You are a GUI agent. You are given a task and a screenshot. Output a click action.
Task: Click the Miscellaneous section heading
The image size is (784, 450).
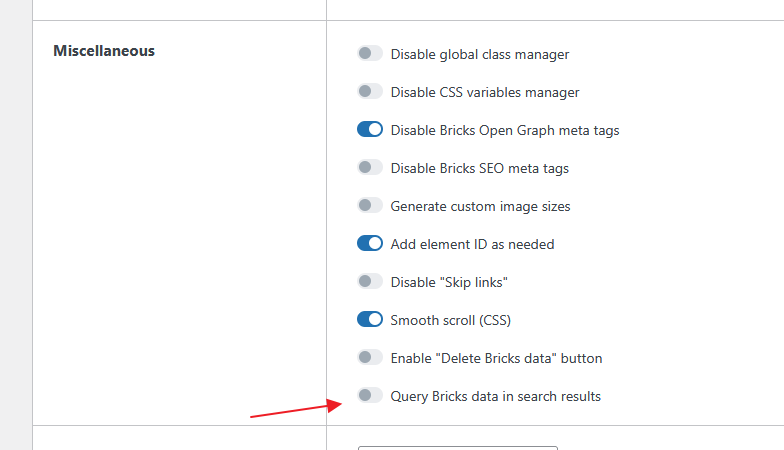[x=104, y=51]
